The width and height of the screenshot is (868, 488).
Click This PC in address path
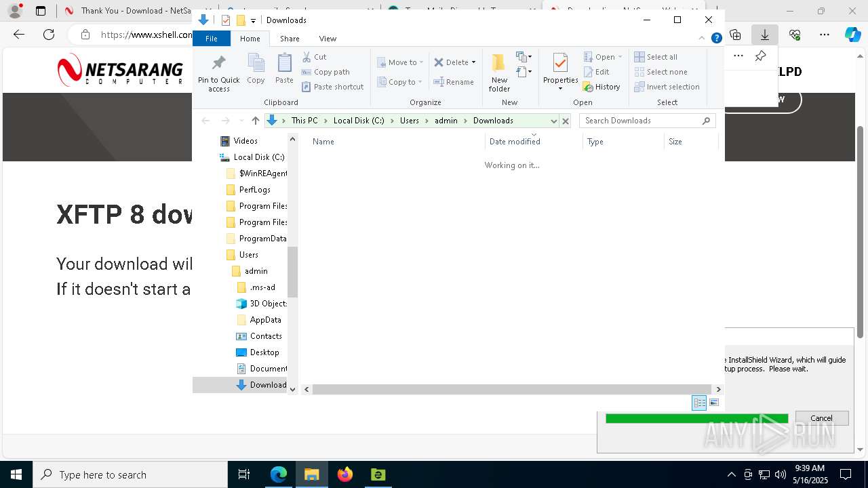(304, 121)
